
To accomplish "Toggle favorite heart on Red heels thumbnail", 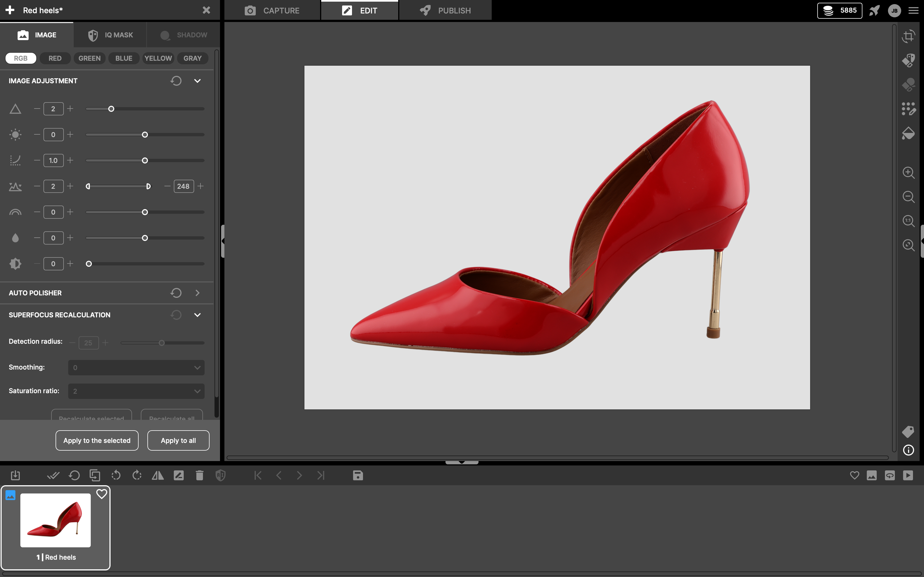I will click(101, 494).
